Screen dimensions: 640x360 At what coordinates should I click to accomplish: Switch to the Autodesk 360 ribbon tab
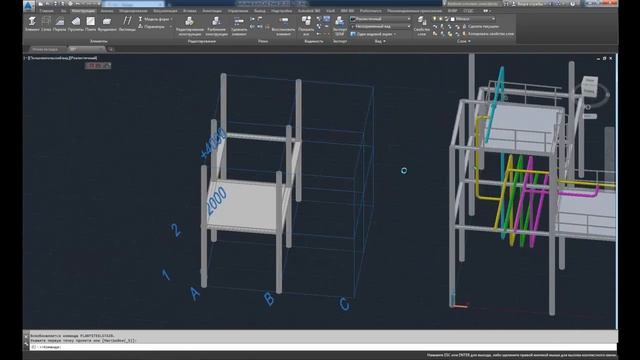(309, 11)
